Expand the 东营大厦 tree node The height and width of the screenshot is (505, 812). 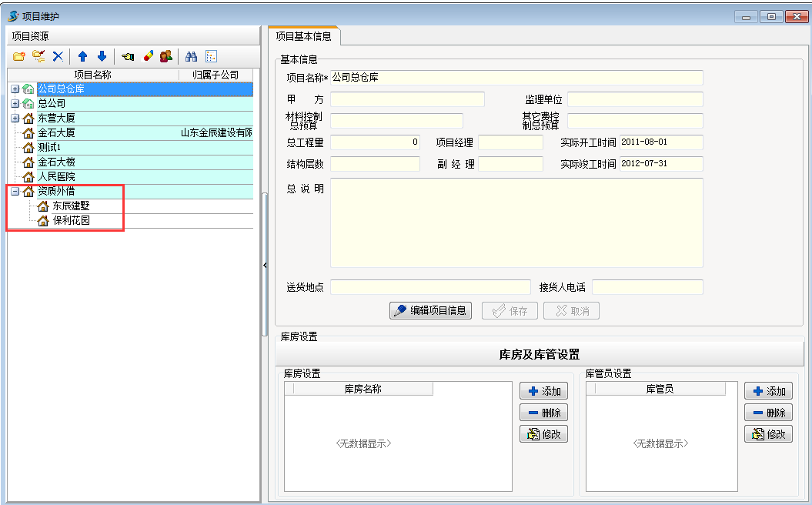[x=15, y=119]
